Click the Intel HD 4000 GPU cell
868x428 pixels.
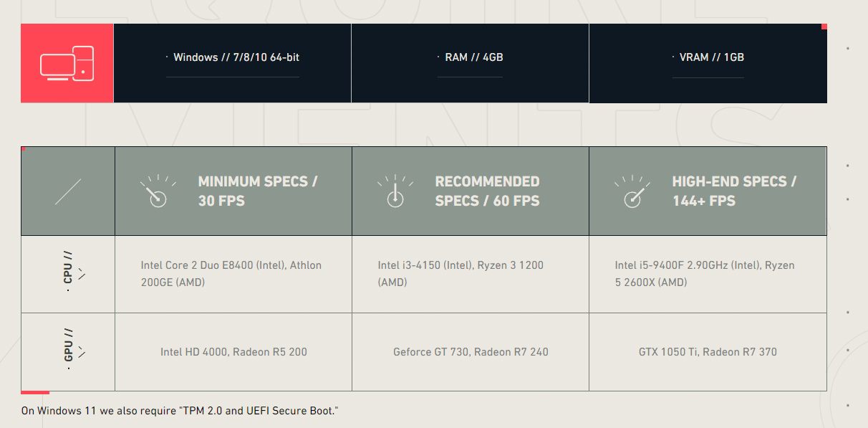click(233, 352)
